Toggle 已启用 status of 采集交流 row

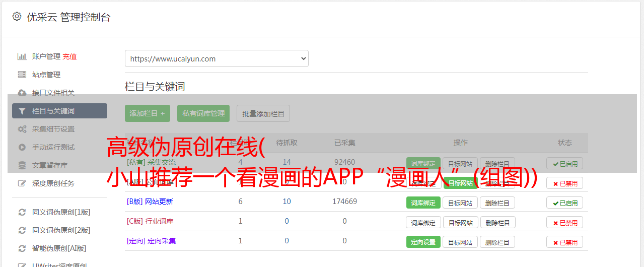pyautogui.click(x=565, y=164)
